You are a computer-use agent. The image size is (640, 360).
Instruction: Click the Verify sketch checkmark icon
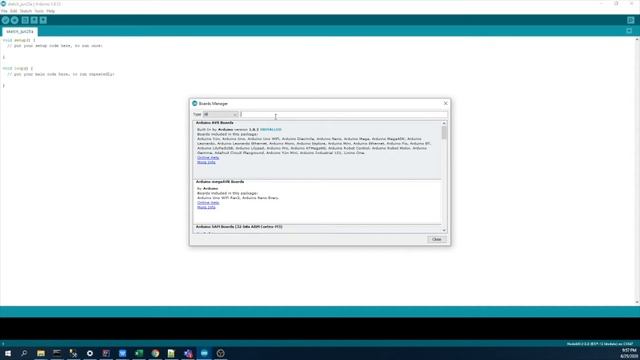[x=5, y=20]
